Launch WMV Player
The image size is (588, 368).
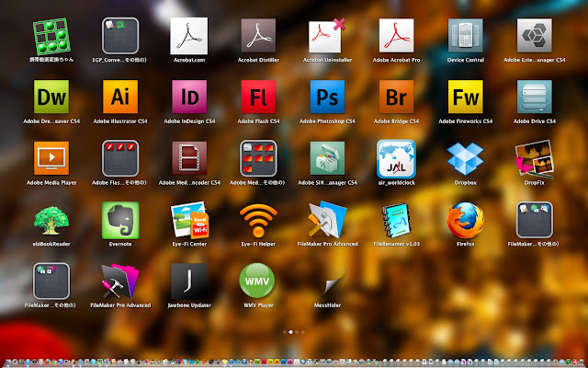click(257, 281)
